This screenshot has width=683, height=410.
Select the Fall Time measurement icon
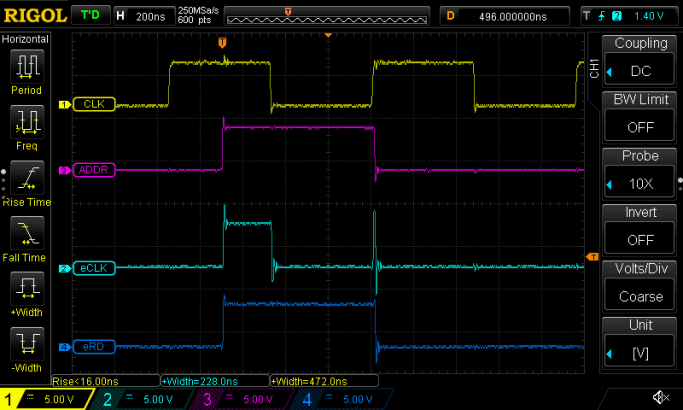(27, 233)
